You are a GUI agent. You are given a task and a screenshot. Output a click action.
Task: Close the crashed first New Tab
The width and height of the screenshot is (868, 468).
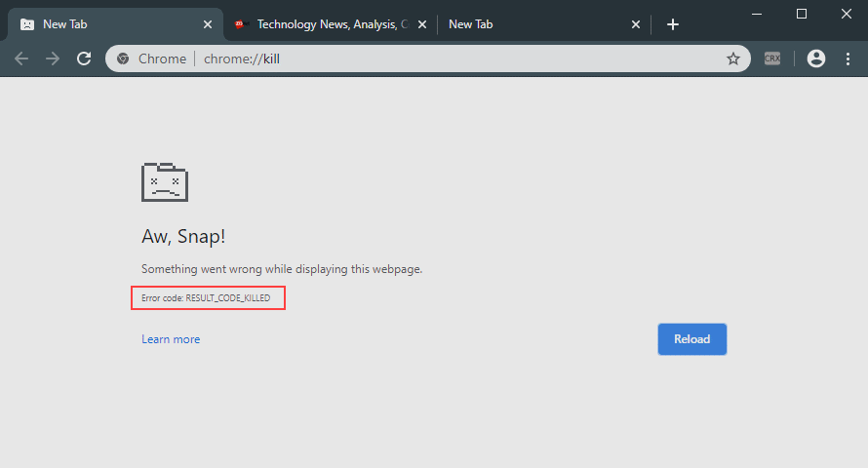click(208, 24)
